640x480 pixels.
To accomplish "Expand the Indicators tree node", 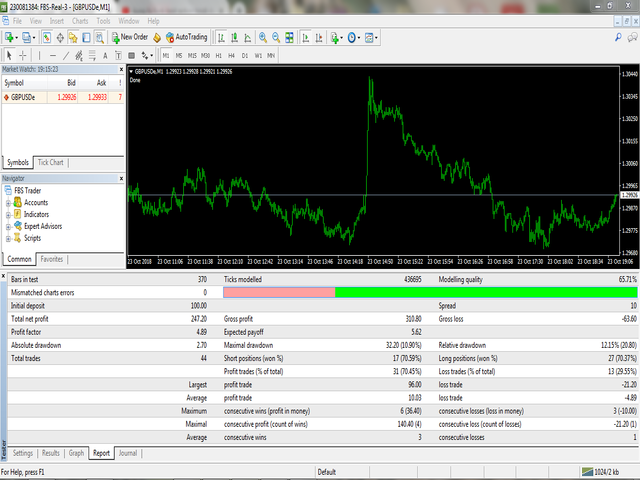I will (x=9, y=214).
